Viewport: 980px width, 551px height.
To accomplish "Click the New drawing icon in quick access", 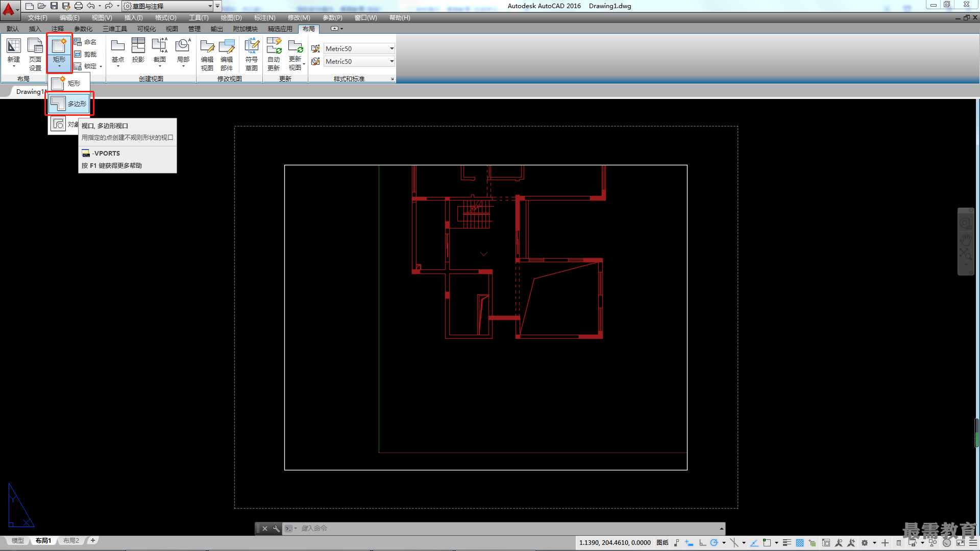I will pos(29,6).
